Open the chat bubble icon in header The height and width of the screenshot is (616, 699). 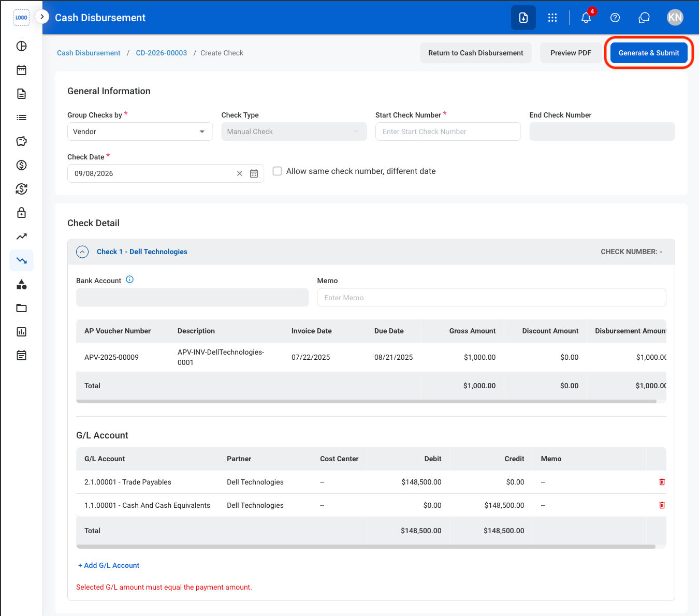(x=644, y=18)
